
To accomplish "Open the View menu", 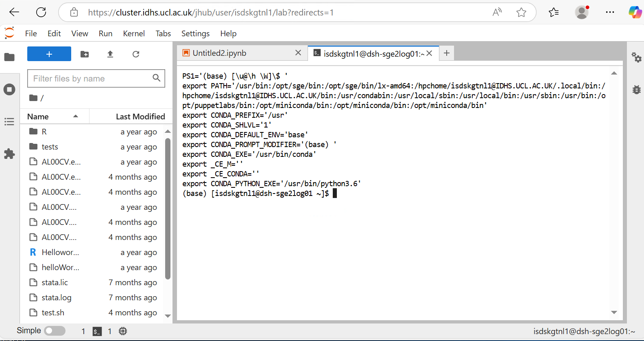I will tap(80, 33).
